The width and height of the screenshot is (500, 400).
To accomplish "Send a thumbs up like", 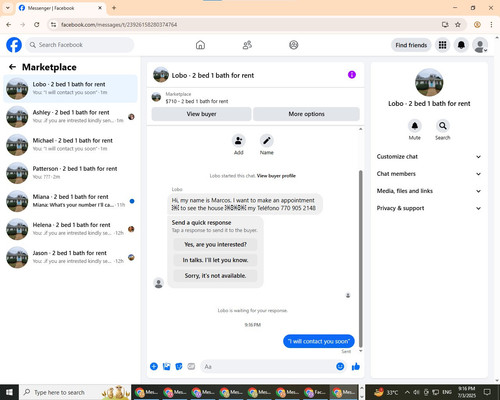I will 356,367.
